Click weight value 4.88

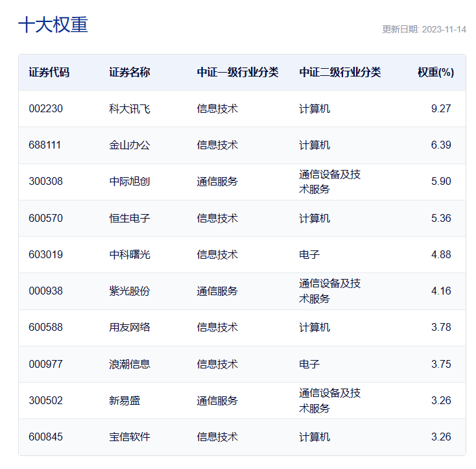441,254
